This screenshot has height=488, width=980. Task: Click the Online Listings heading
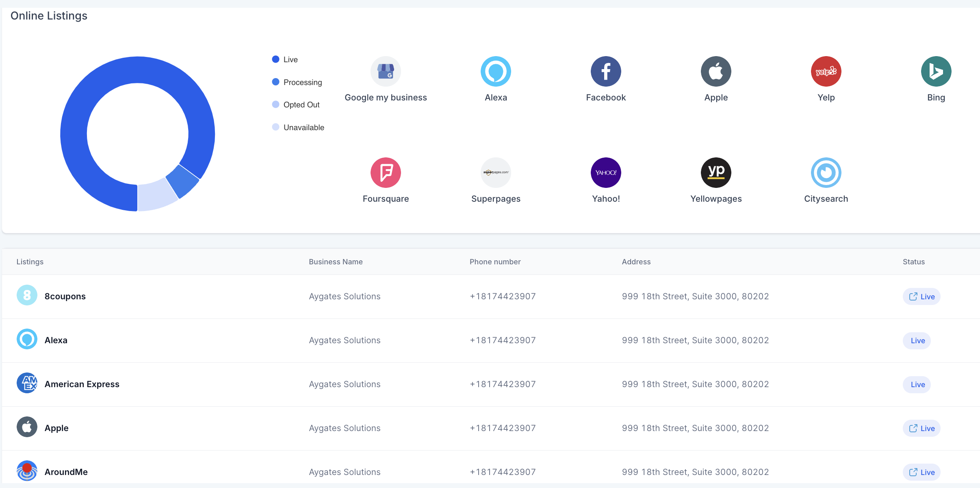coord(49,16)
